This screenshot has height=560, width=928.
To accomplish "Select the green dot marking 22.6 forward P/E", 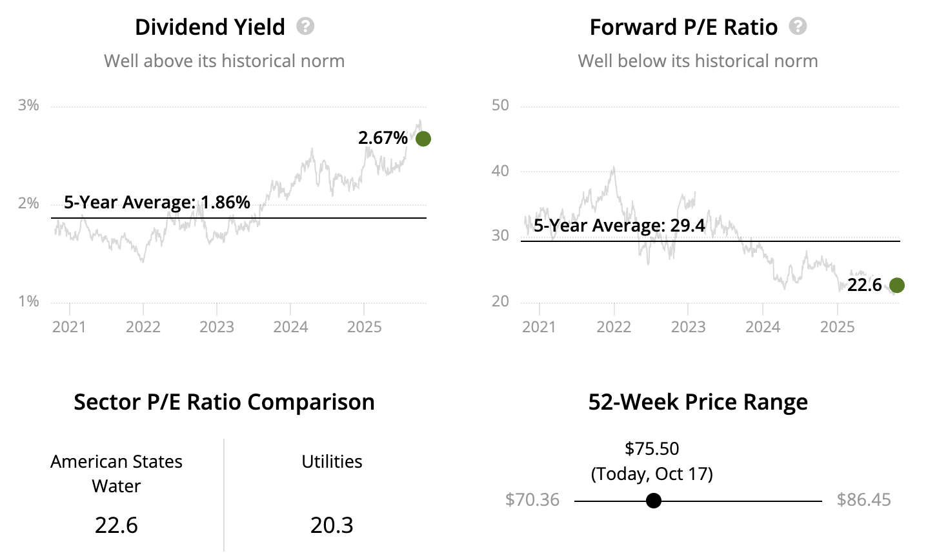I will pos(896,285).
